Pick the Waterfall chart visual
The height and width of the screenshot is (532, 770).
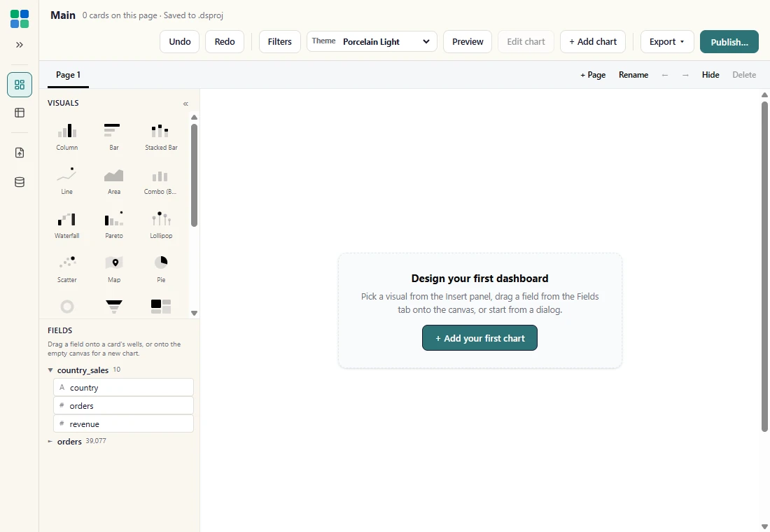pos(66,225)
